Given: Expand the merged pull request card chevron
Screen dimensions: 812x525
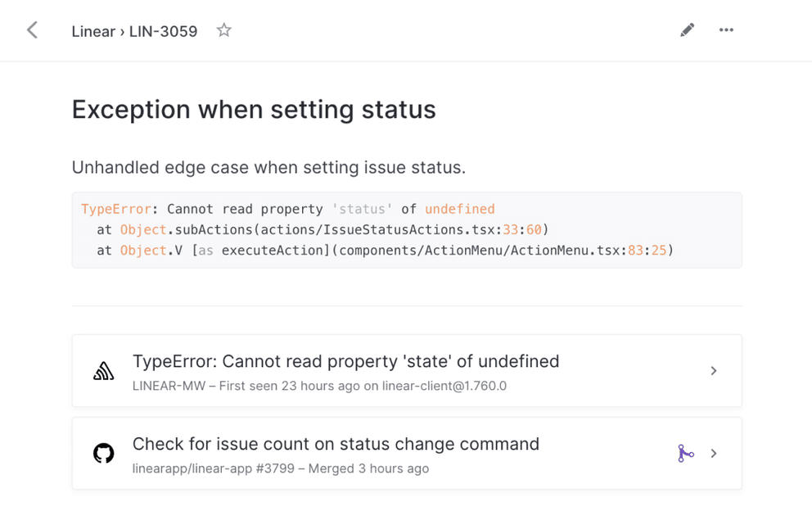Looking at the screenshot, I should (x=713, y=453).
